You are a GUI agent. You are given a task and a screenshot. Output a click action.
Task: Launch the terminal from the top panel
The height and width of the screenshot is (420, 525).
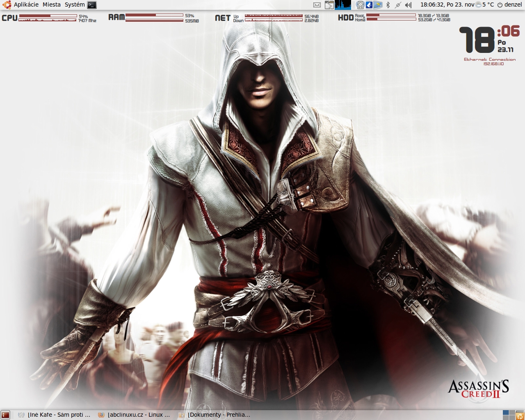tap(92, 5)
